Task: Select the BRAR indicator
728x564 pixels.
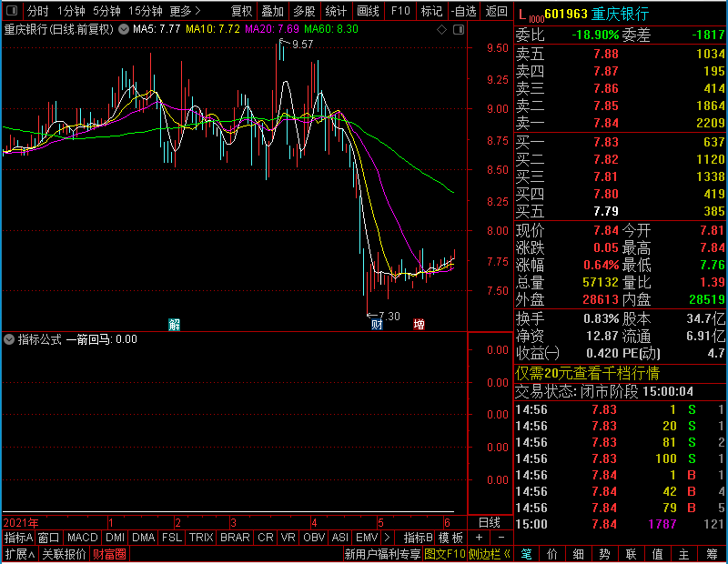Action: (235, 538)
